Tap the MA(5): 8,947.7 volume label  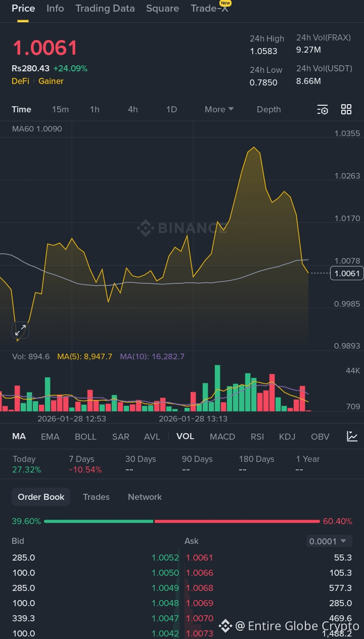tap(84, 356)
